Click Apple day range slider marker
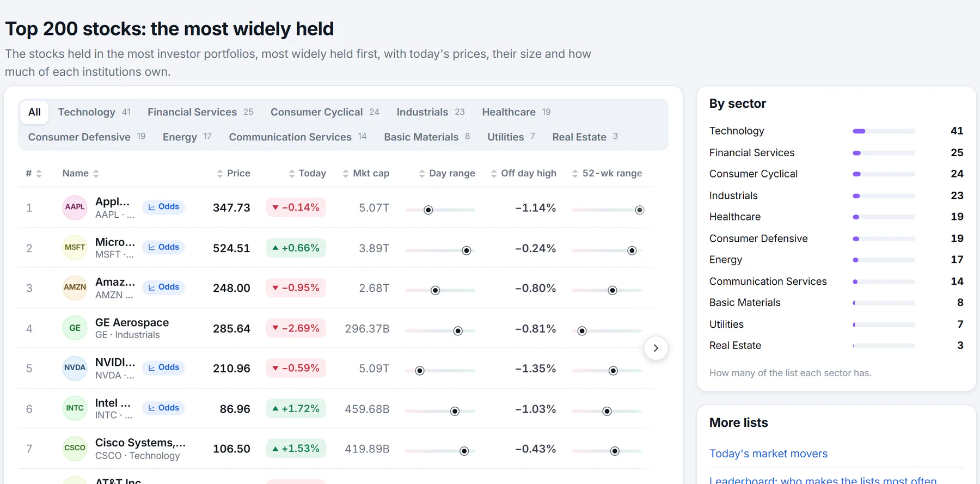The width and height of the screenshot is (980, 484). pyautogui.click(x=428, y=210)
